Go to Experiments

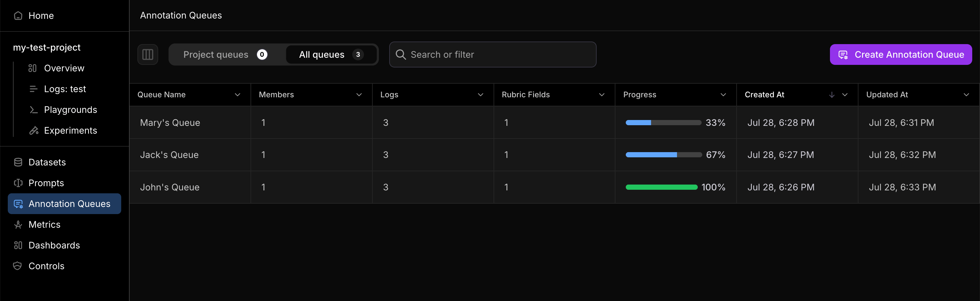pyautogui.click(x=70, y=130)
